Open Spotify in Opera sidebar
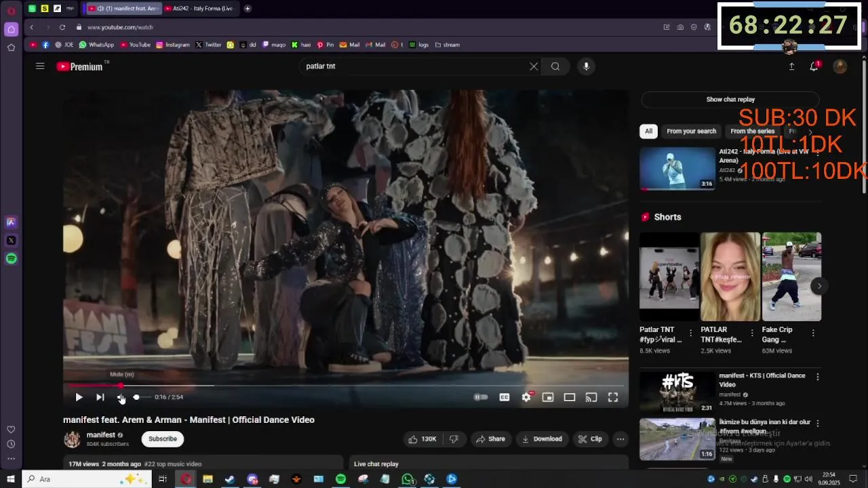The width and height of the screenshot is (868, 488). tap(11, 258)
